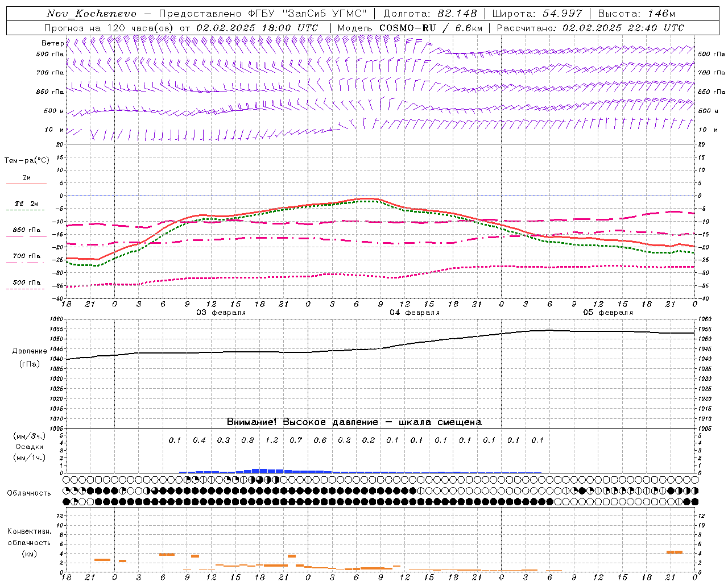Click the 'Облачность' cloudiness label
The height and width of the screenshot is (582, 728).
29,493
